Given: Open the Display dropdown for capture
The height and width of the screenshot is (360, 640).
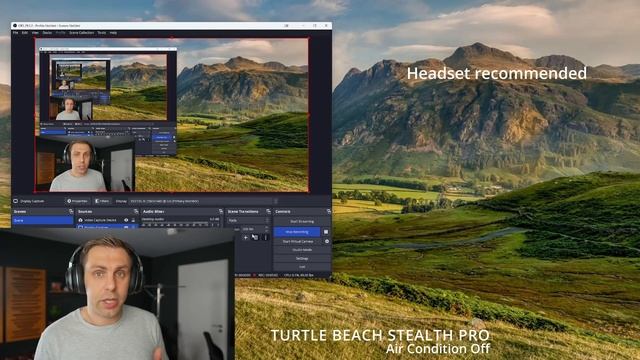Looking at the screenshot, I should pos(203,201).
